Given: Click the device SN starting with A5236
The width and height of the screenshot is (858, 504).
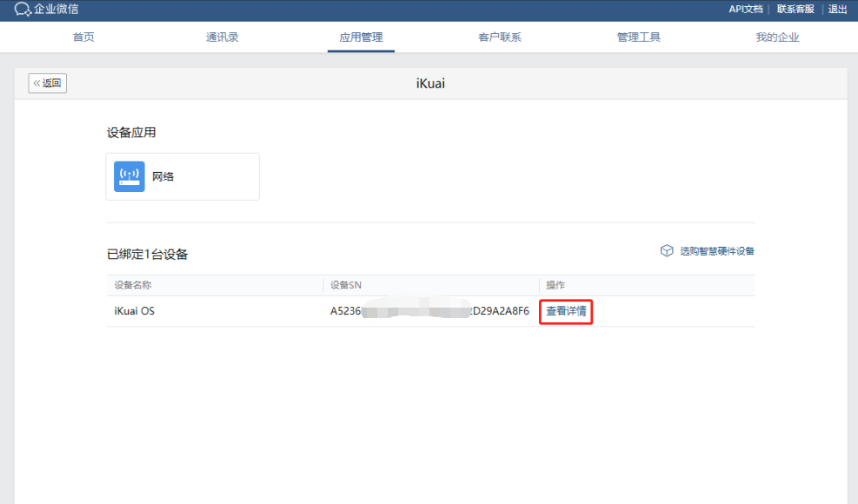Looking at the screenshot, I should (429, 311).
